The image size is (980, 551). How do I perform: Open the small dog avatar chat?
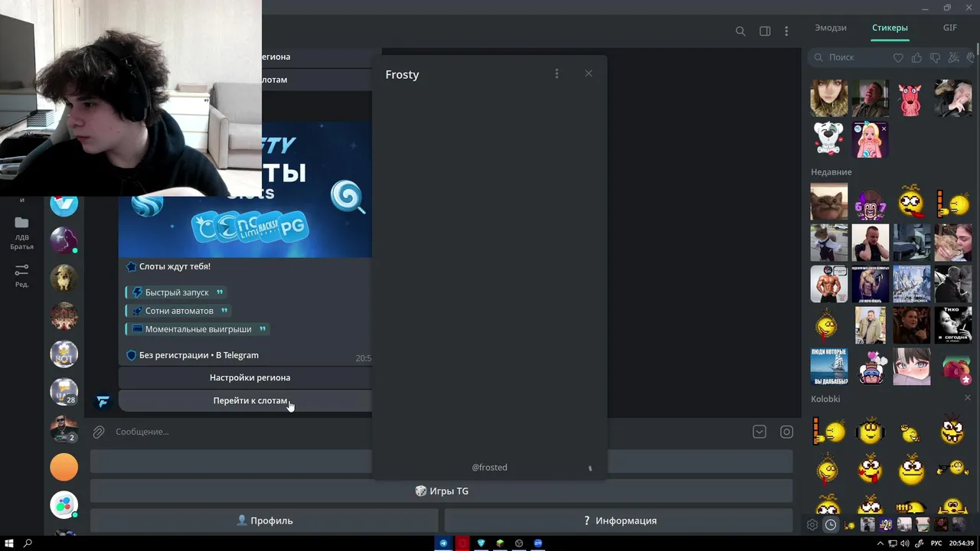pos(64,279)
